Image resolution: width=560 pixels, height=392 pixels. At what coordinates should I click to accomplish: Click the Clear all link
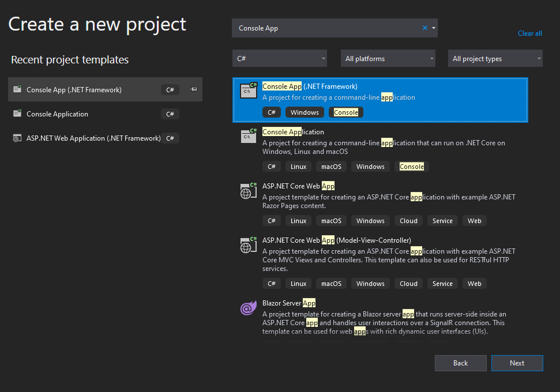coord(529,33)
